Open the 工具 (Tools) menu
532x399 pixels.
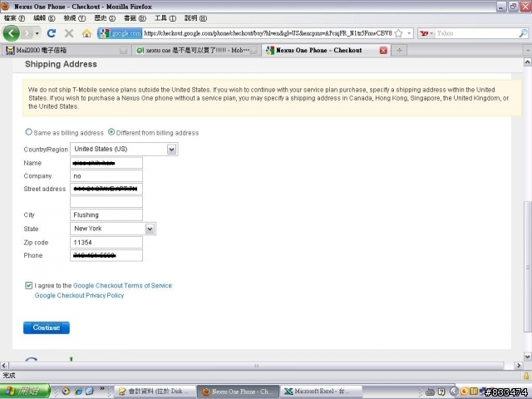[x=165, y=18]
